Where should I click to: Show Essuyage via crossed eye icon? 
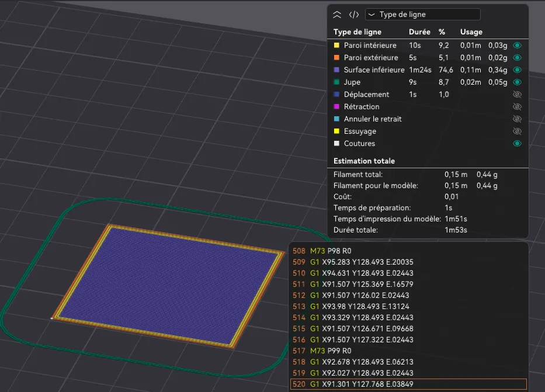(517, 131)
